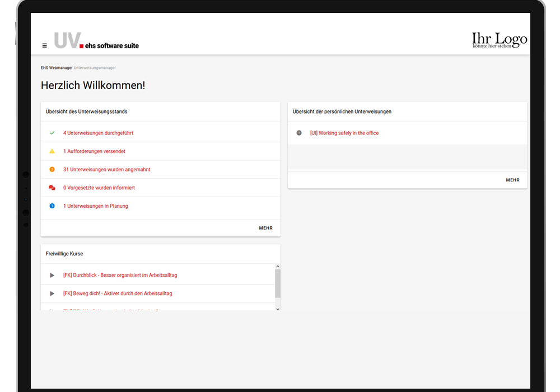
Task: Click the yellow warning triangle icon
Action: pos(52,151)
